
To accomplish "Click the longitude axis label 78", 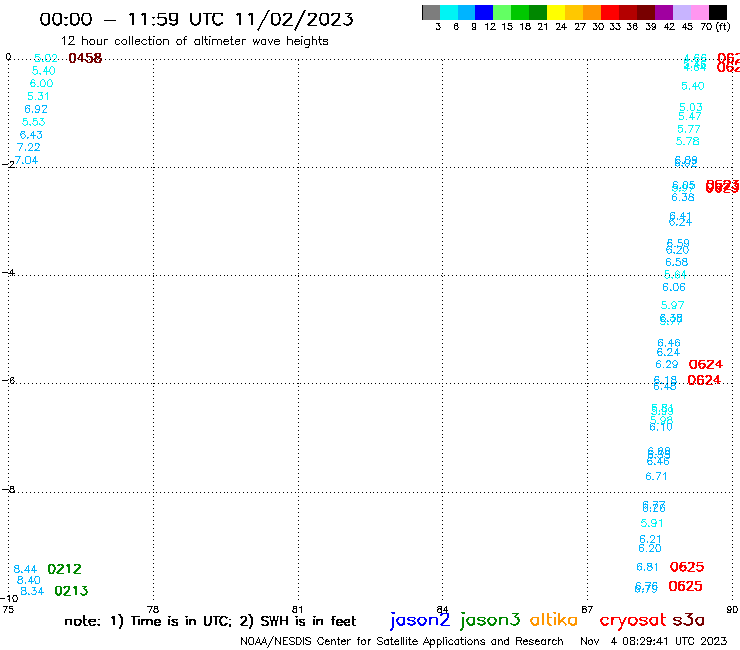I will (x=153, y=609).
